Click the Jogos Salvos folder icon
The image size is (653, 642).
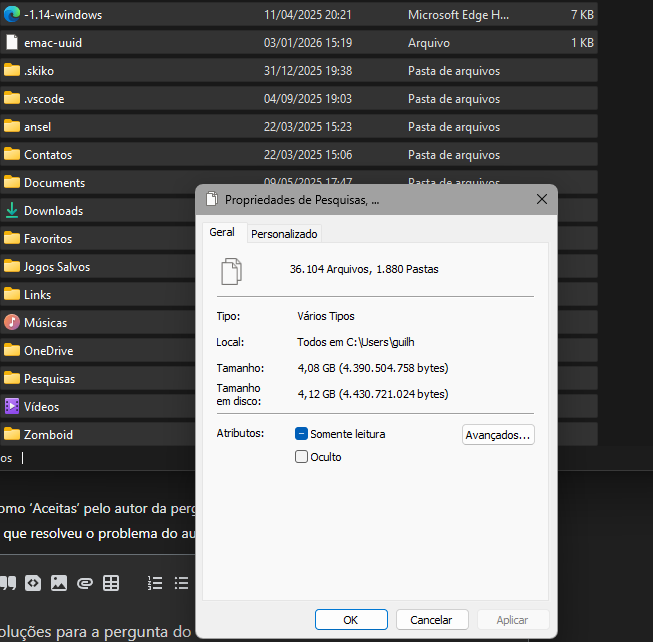[x=12, y=266]
